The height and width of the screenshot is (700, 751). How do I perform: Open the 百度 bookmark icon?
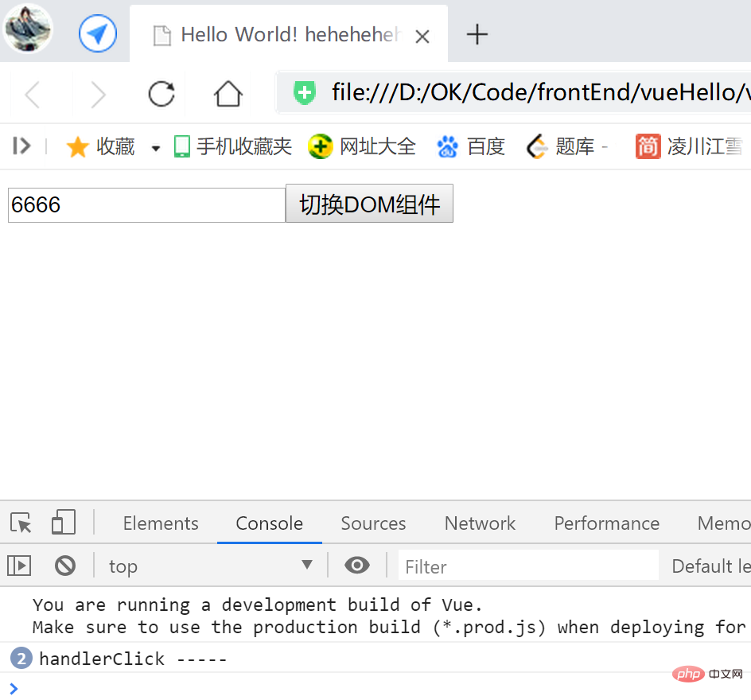point(447,146)
